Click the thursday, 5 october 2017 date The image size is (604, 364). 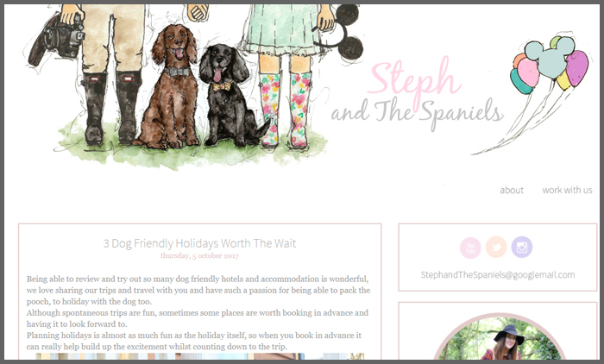coord(199,256)
